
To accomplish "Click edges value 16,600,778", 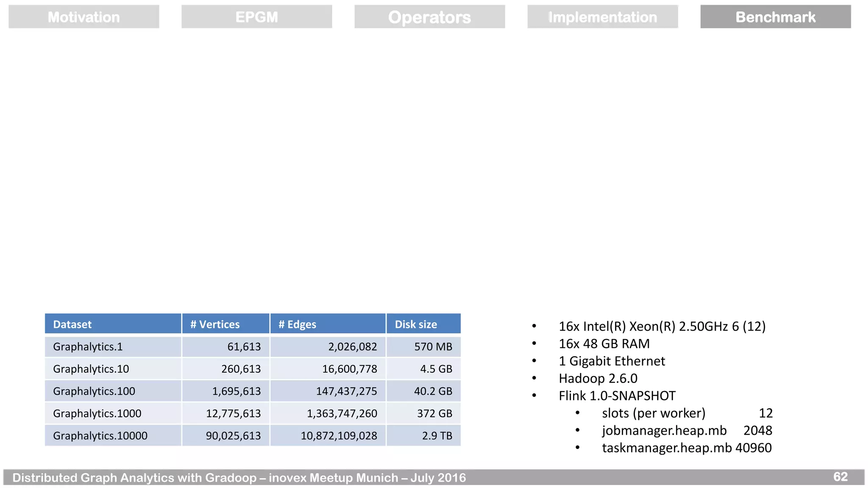I will tap(328, 369).
